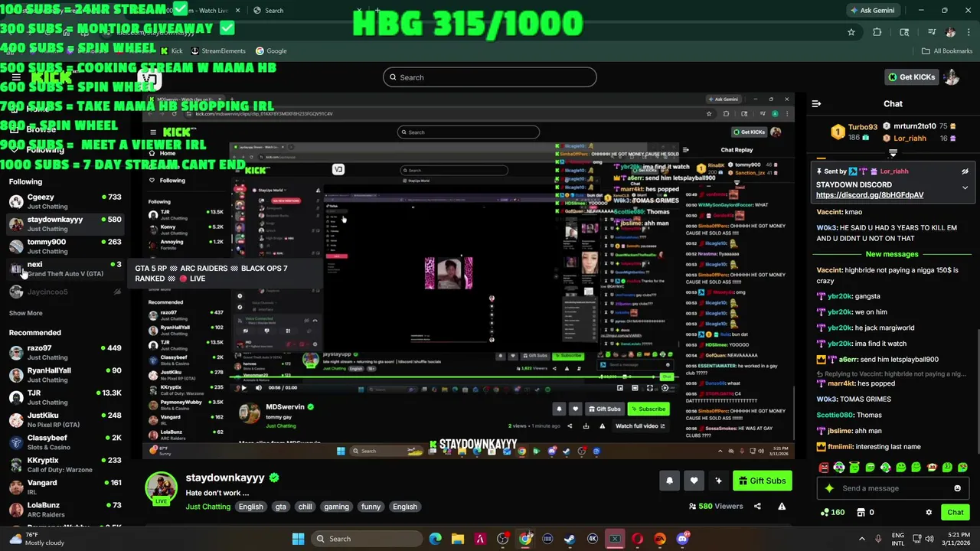Open the Just Chatting category link

point(207,507)
